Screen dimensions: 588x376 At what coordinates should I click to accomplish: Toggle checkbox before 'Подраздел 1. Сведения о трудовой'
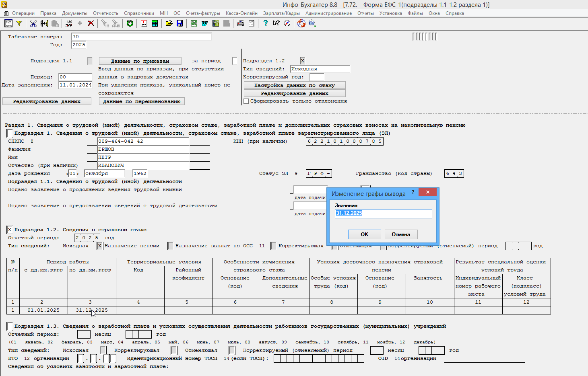coord(10,133)
